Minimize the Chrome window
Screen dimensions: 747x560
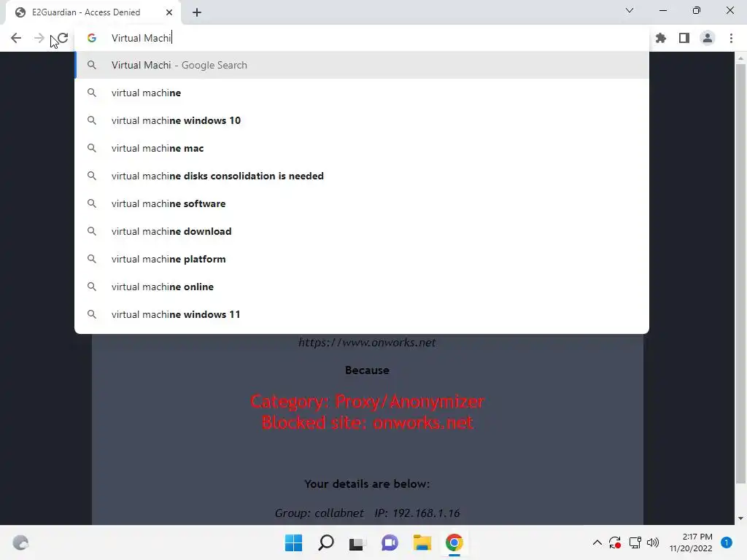click(662, 10)
